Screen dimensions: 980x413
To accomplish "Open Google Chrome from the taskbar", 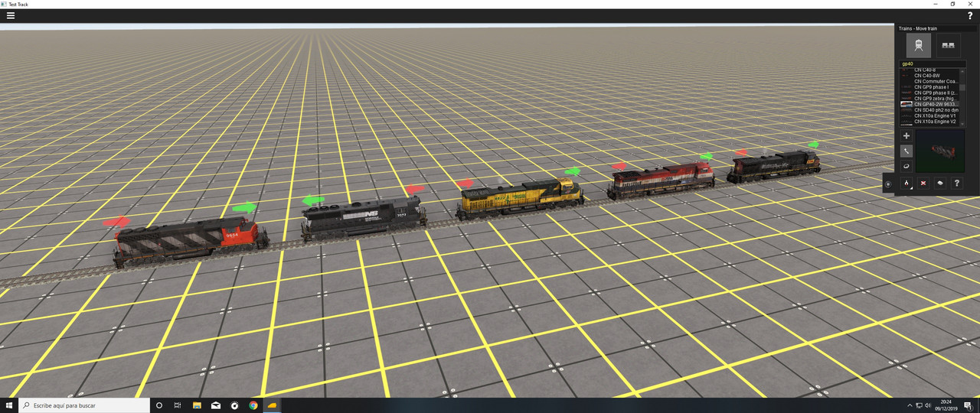I will (253, 405).
